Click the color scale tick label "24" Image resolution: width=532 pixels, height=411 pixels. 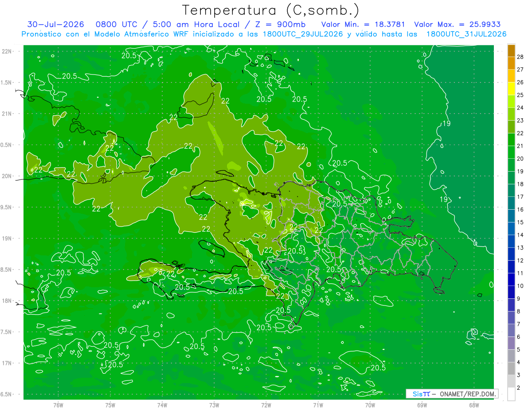(520, 108)
